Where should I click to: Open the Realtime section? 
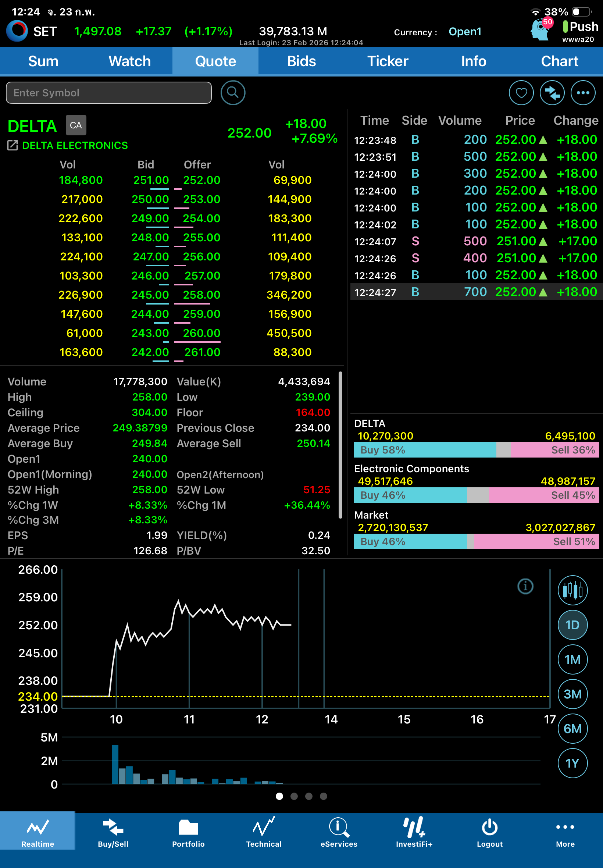(38, 830)
